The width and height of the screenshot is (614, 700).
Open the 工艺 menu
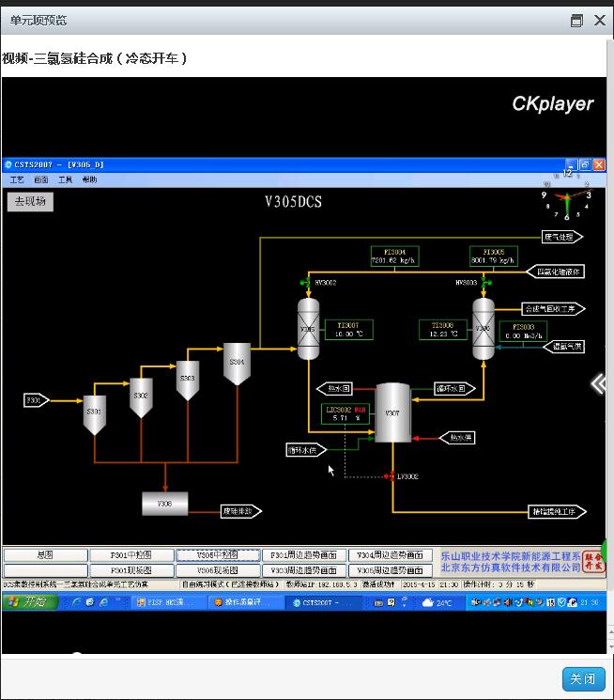point(17,179)
